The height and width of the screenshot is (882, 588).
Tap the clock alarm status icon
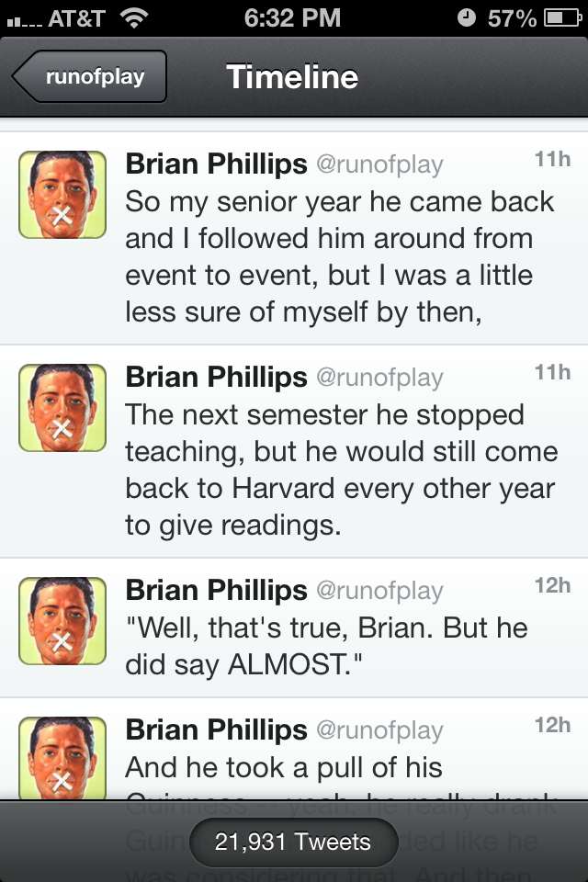(467, 18)
